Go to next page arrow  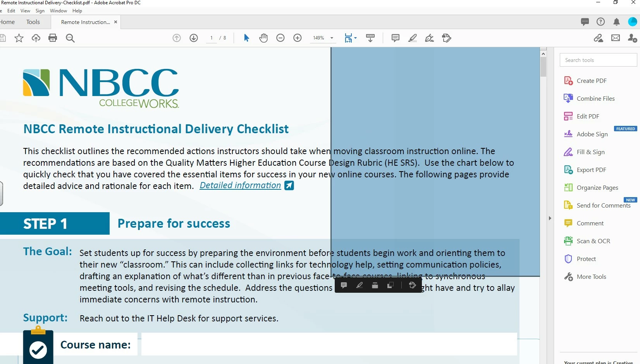[194, 38]
